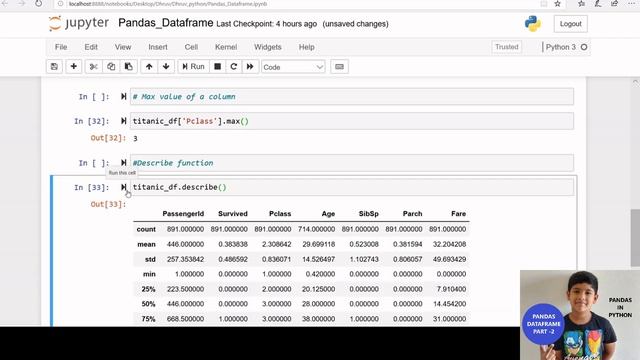Open the File menu
Screen dimensions: 640x360
pos(61,47)
